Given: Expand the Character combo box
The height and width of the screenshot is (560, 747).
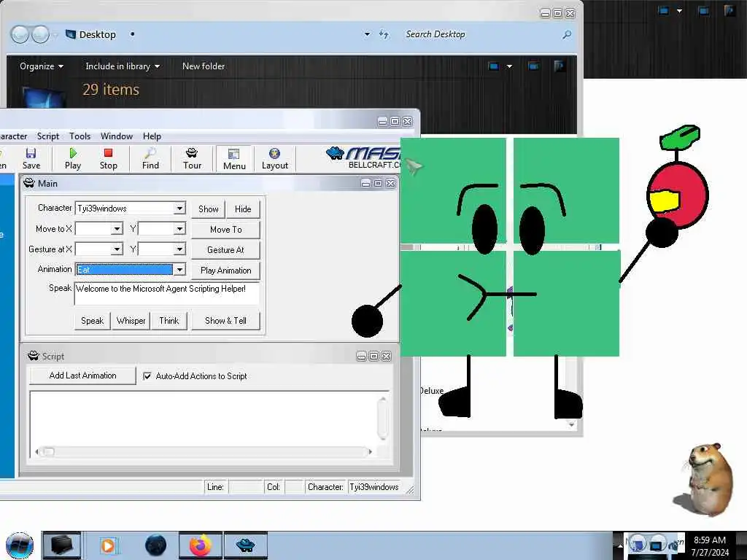Looking at the screenshot, I should coord(179,208).
